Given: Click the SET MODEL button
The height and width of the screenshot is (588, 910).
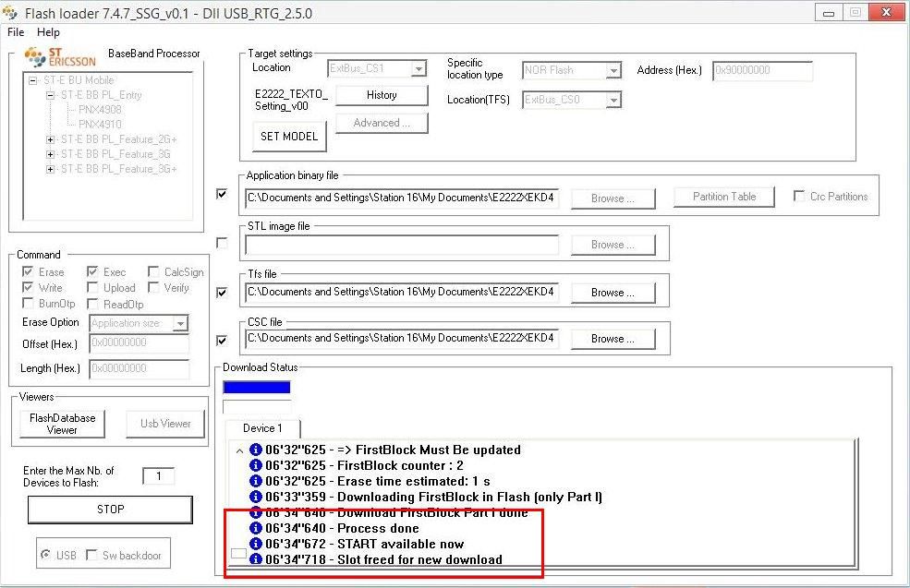Looking at the screenshot, I should pyautogui.click(x=289, y=137).
